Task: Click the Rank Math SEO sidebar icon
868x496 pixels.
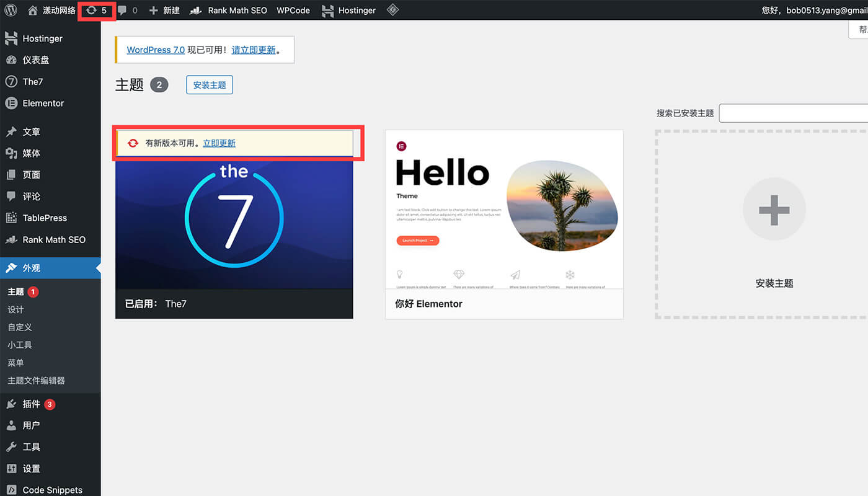Action: coord(11,240)
